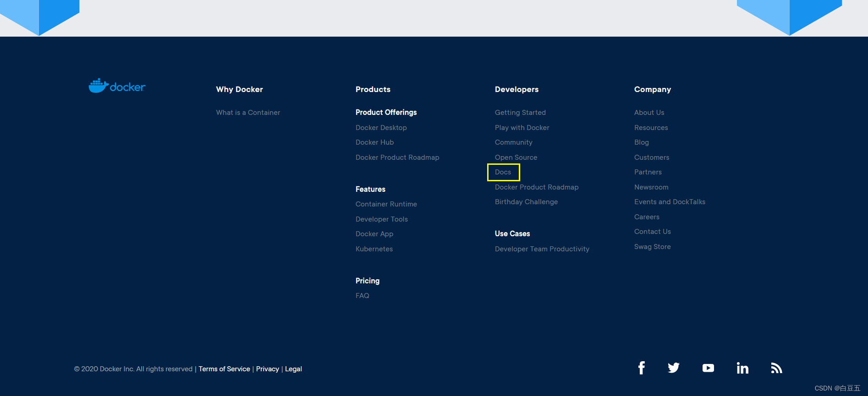This screenshot has width=868, height=396.
Task: Open the Privacy link
Action: pyautogui.click(x=268, y=369)
